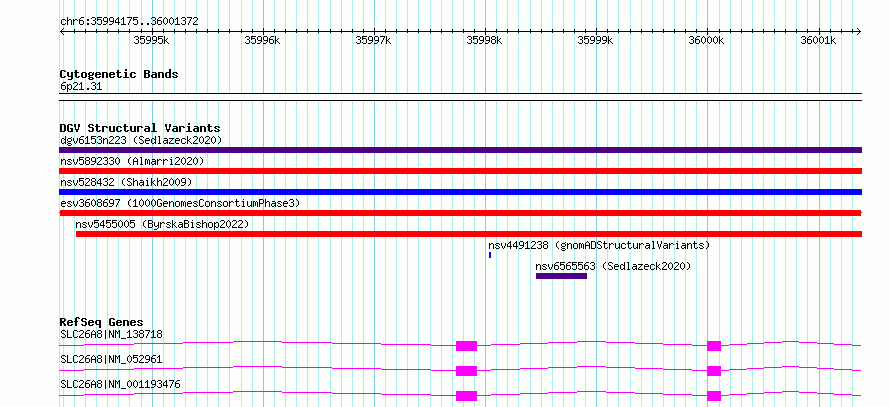The image size is (890, 407).
Task: Select the first exon of NM_001193476
Action: pos(467,396)
